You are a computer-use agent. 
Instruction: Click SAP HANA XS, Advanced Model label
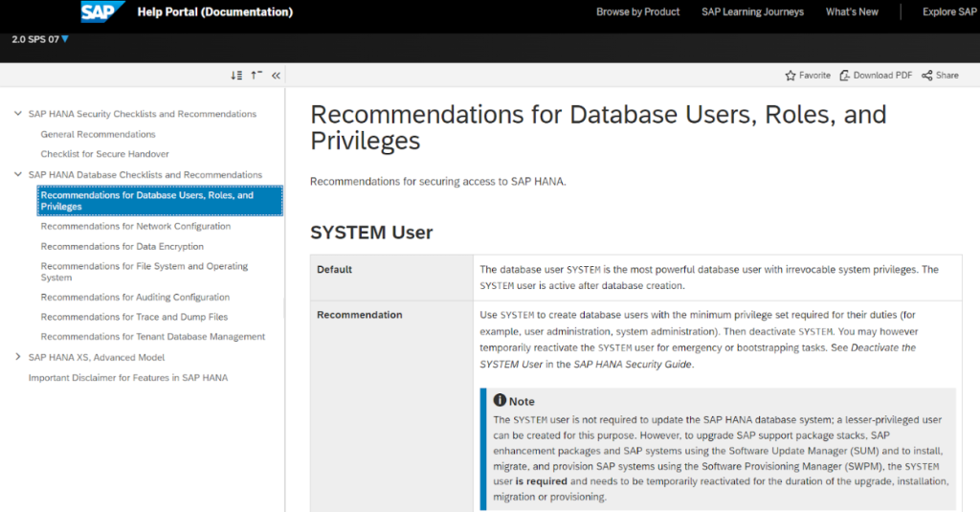pyautogui.click(x=97, y=357)
